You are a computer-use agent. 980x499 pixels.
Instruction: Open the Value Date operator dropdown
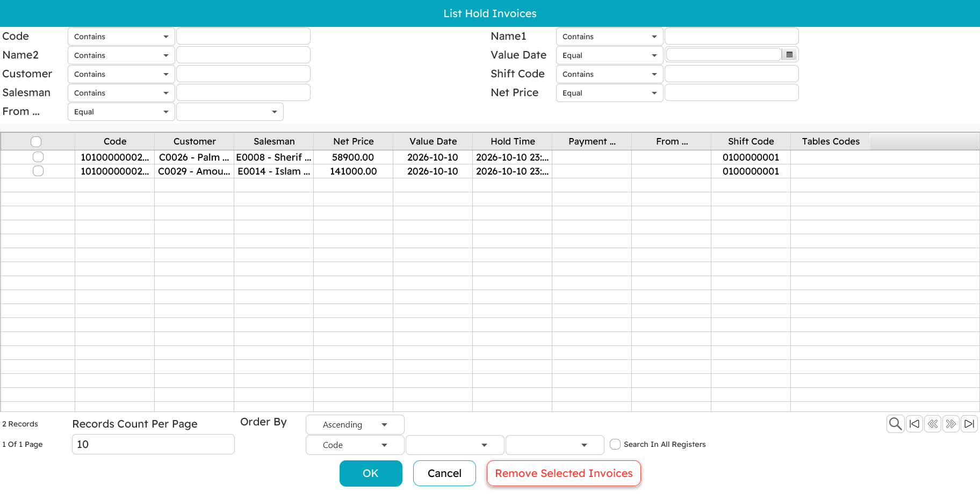(610, 55)
